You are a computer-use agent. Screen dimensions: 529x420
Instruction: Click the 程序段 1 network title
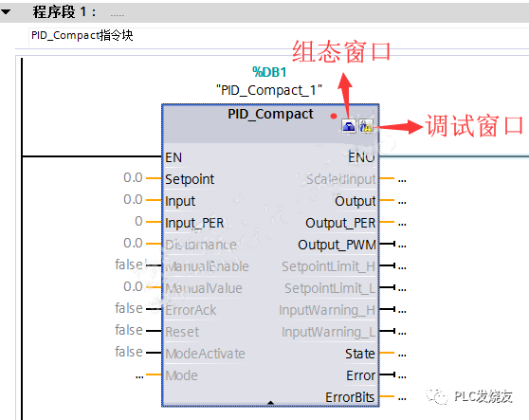[64, 12]
